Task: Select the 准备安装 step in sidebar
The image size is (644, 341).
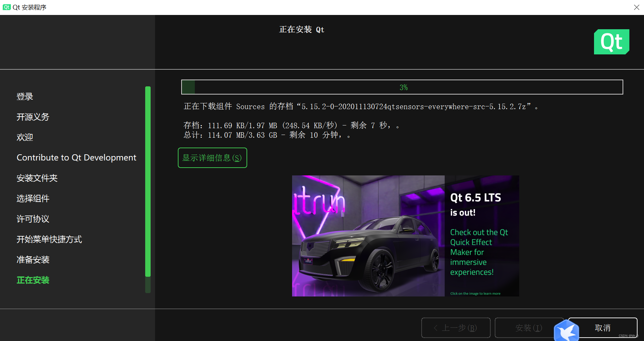Action: [33, 260]
